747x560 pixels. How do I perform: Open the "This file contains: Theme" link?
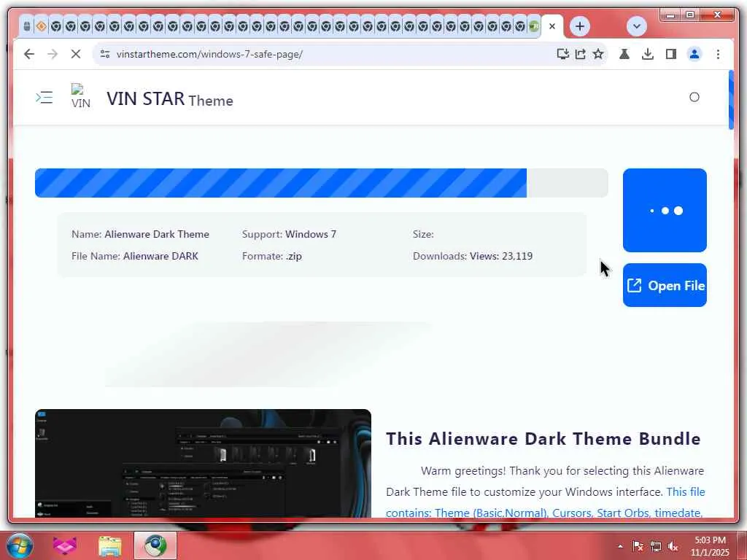coord(546,502)
